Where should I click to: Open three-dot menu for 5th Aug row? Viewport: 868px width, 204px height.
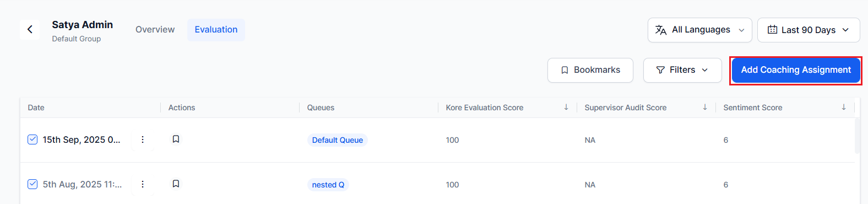tap(143, 184)
